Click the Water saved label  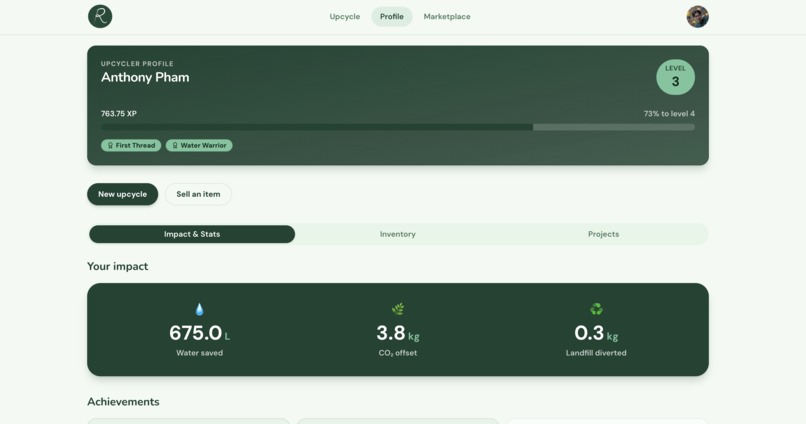tap(199, 353)
